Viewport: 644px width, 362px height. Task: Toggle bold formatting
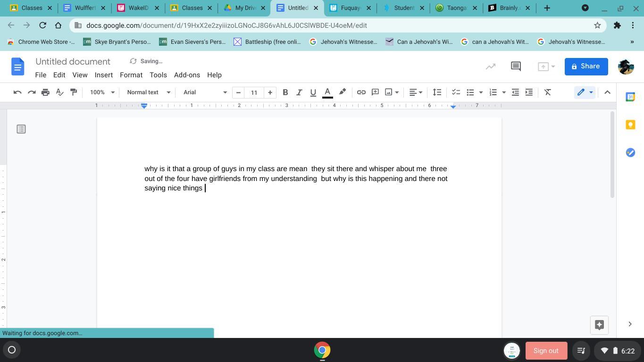point(285,92)
